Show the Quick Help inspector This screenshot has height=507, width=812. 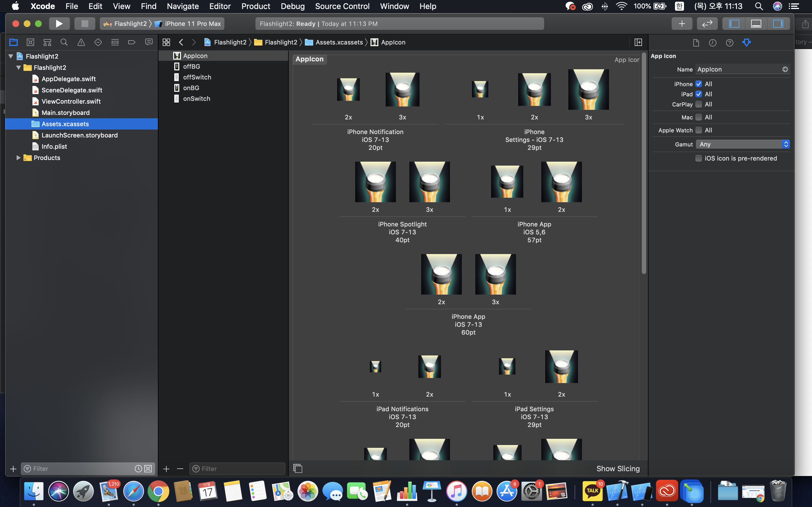[x=729, y=43]
